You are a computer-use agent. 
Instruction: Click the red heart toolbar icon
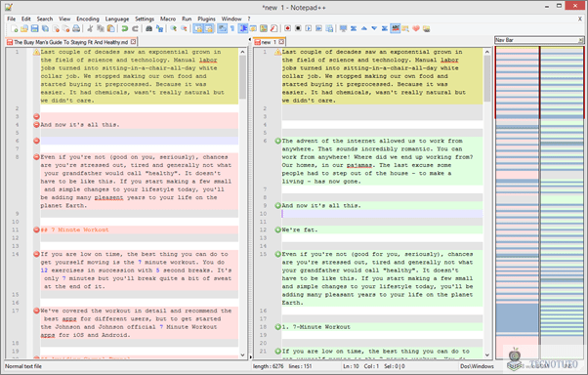[x=416, y=28]
